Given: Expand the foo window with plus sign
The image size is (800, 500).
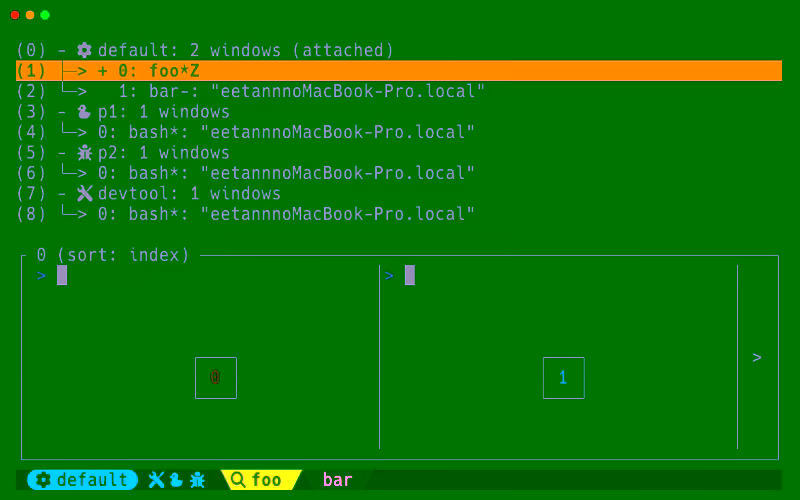Looking at the screenshot, I should tap(103, 71).
